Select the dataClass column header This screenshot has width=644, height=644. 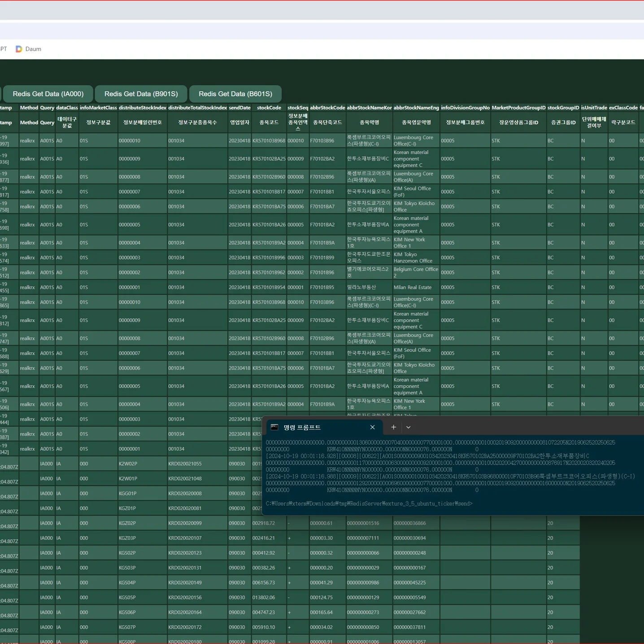pyautogui.click(x=67, y=108)
